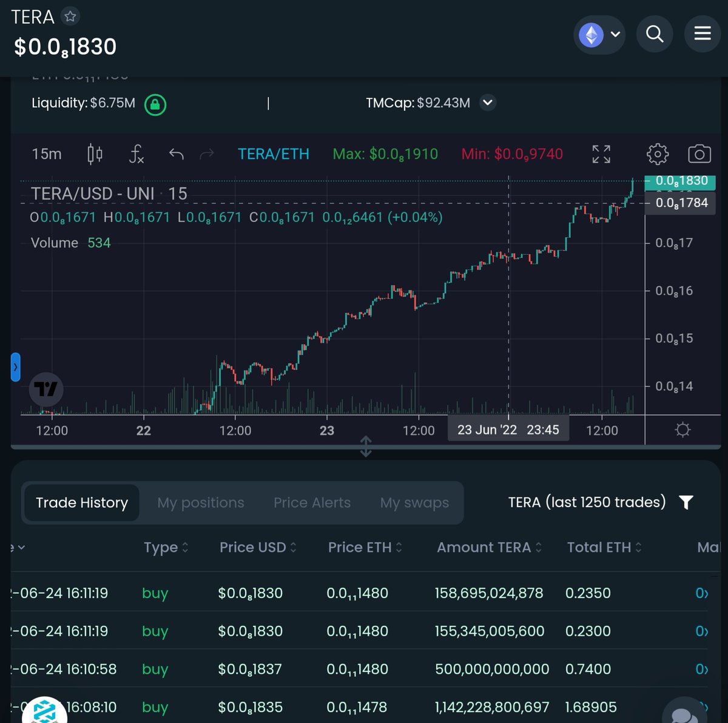This screenshot has height=723, width=728.
Task: Expand the TMCap dropdown chevron
Action: click(x=488, y=103)
